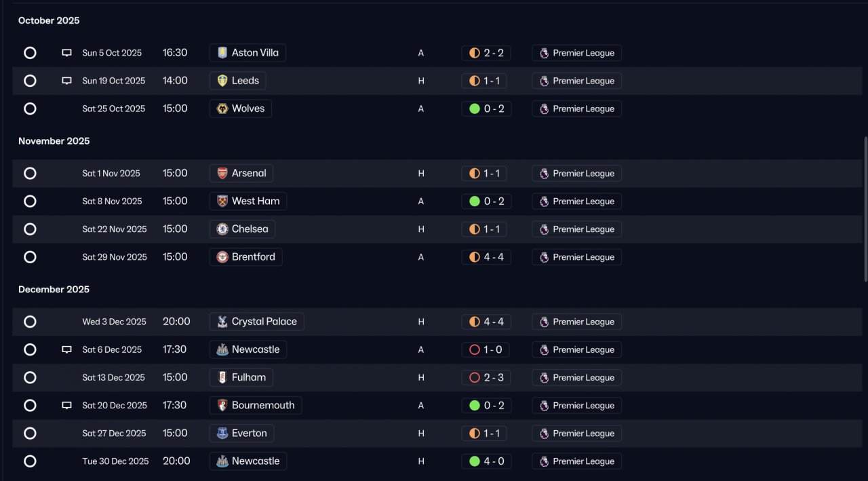The width and height of the screenshot is (868, 481).
Task: Click the Leeds club badge icon
Action: 222,81
